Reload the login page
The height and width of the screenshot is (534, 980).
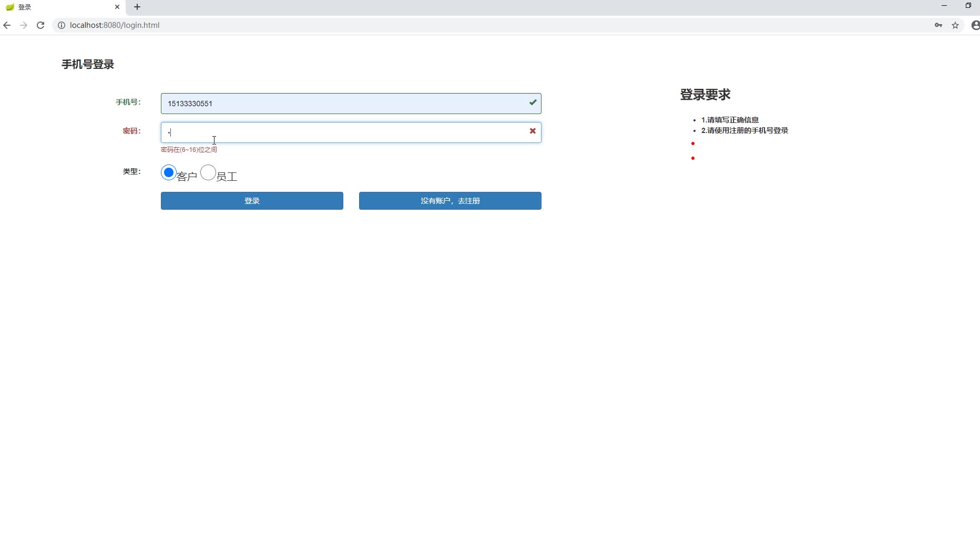tap(40, 25)
